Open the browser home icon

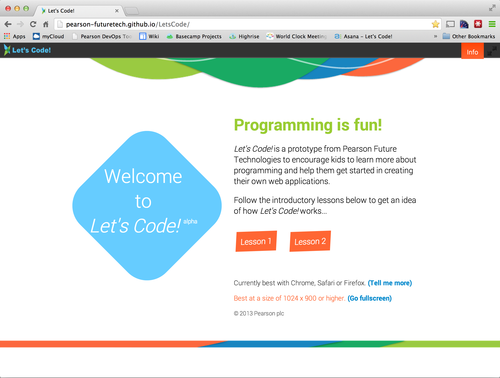pyautogui.click(x=46, y=24)
